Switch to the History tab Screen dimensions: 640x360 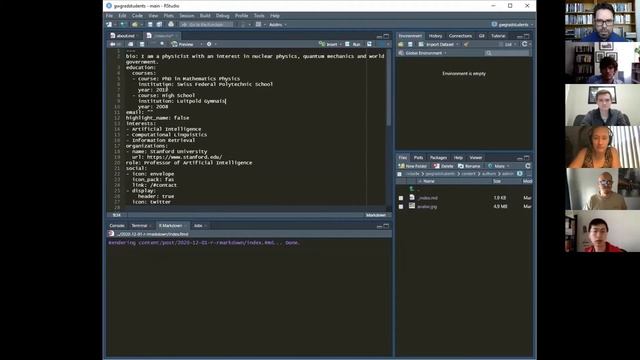(x=436, y=36)
